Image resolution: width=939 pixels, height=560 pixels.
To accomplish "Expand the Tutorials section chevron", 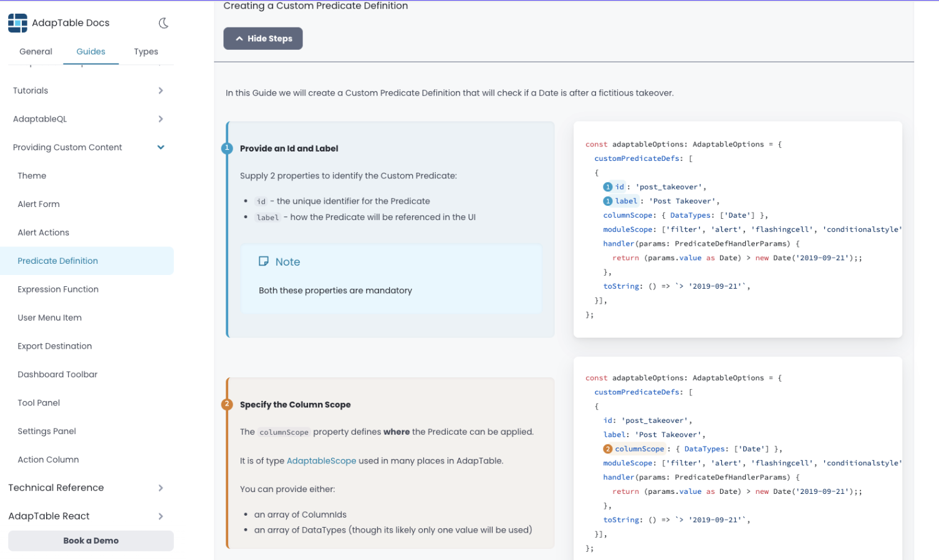I will click(x=161, y=90).
